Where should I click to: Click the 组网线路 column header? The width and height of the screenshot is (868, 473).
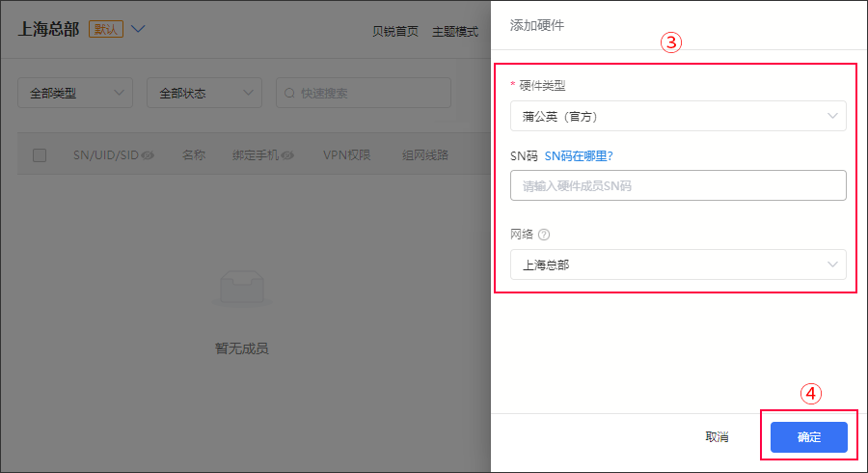pos(425,155)
